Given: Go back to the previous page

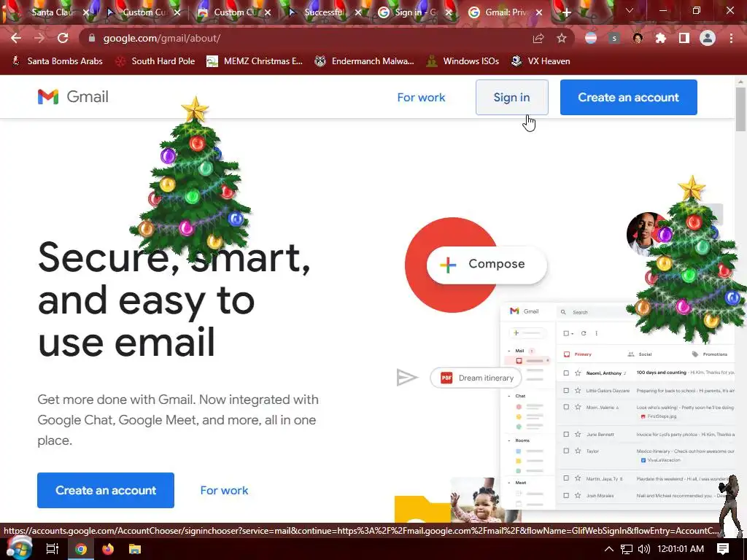Looking at the screenshot, I should (x=16, y=38).
